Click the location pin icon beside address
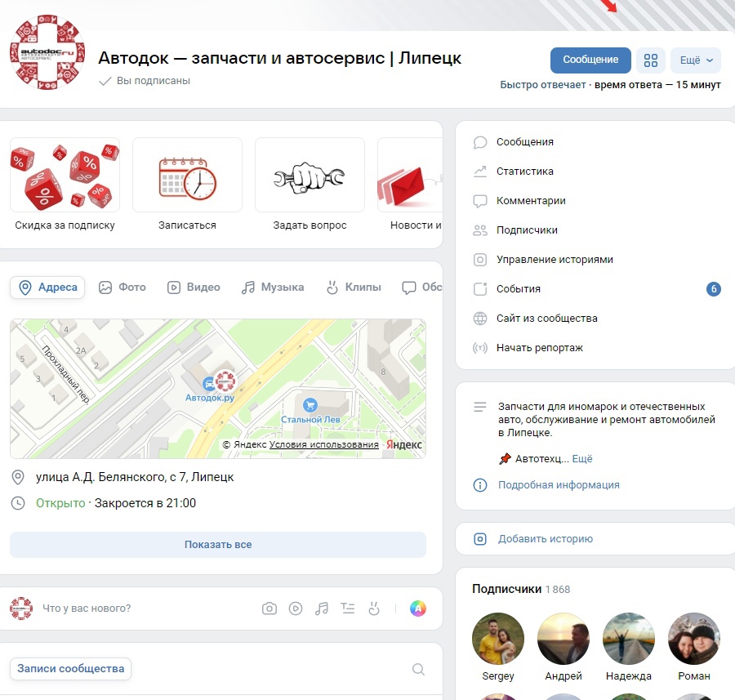This screenshot has height=700, width=735. coord(18,477)
